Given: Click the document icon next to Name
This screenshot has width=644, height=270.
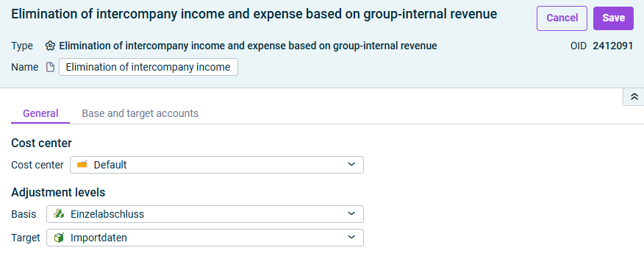Looking at the screenshot, I should (50, 67).
